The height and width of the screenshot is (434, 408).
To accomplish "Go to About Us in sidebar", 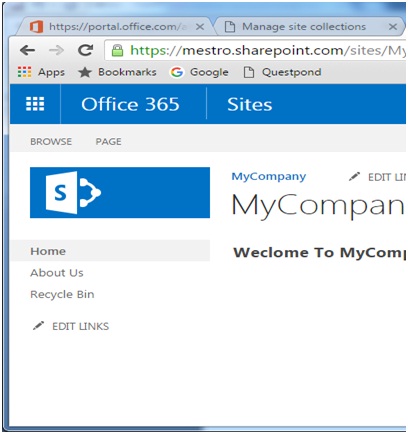I will [x=57, y=273].
